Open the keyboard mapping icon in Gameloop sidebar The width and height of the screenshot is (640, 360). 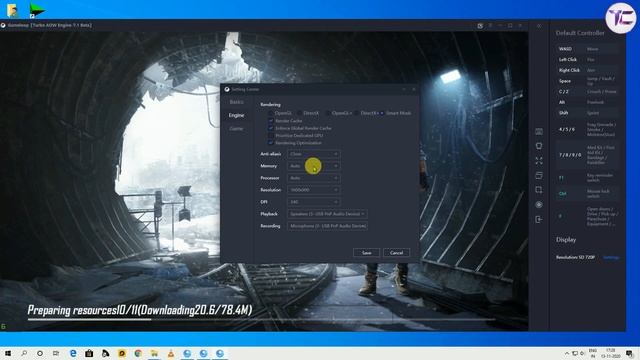click(x=539, y=131)
